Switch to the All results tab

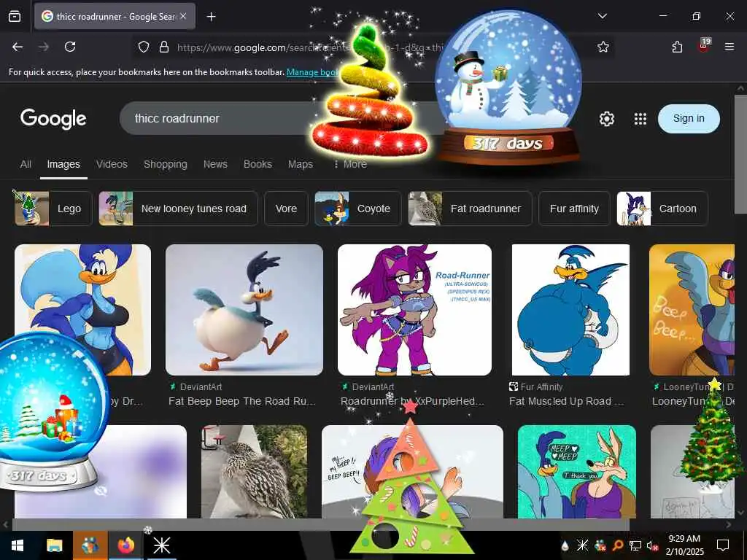(x=26, y=164)
